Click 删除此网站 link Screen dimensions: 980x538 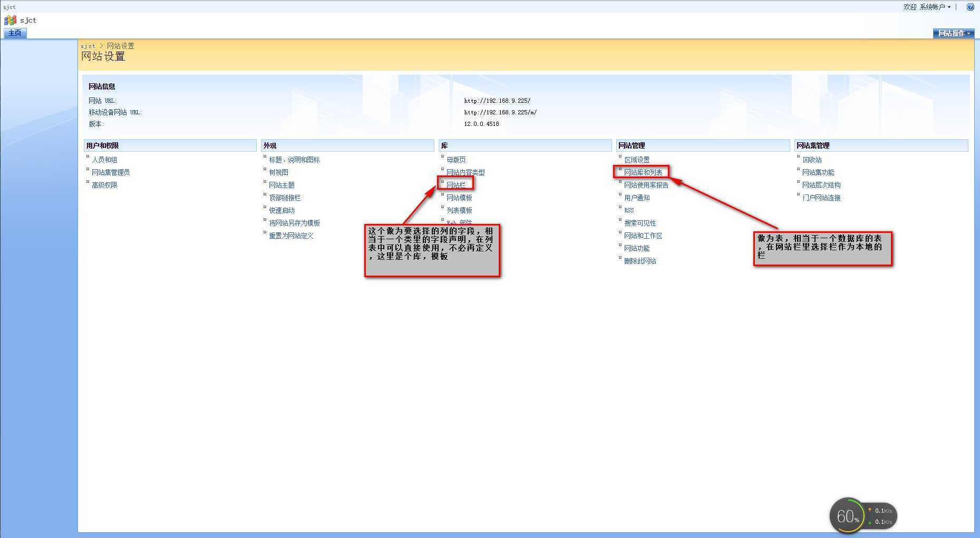click(640, 261)
